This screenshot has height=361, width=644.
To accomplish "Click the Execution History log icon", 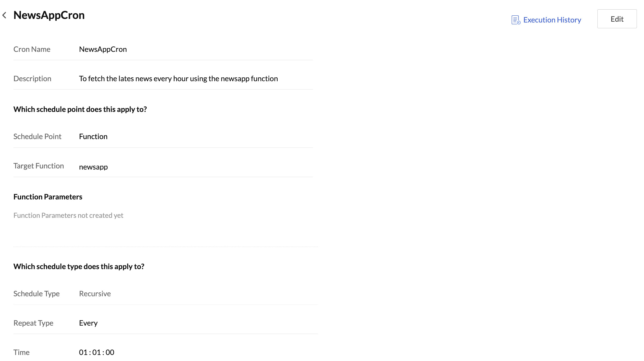I will [516, 20].
